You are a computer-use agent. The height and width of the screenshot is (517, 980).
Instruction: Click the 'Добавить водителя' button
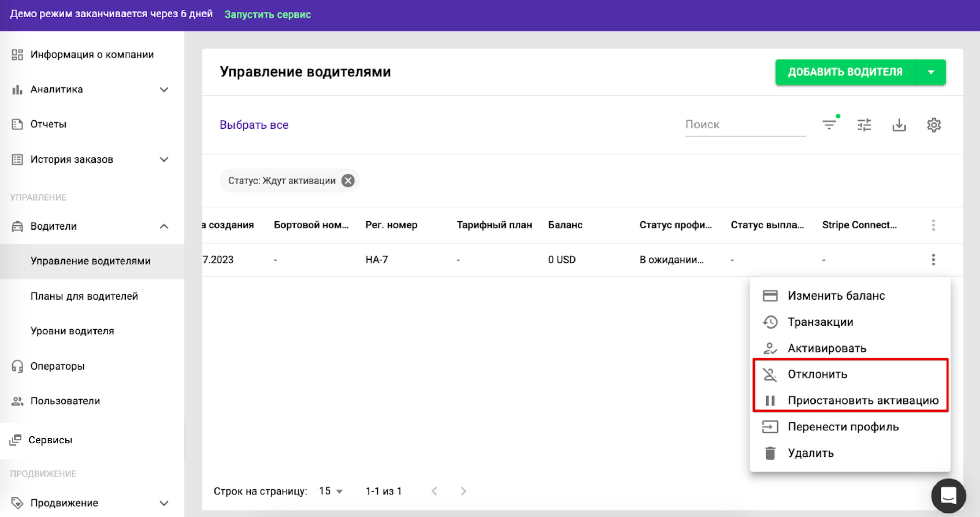point(845,72)
